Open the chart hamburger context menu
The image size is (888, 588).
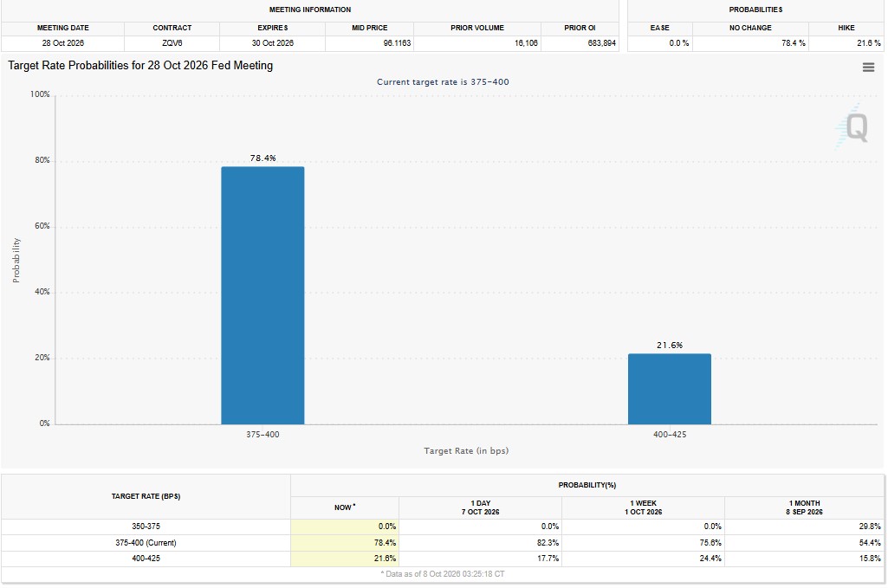(x=868, y=68)
